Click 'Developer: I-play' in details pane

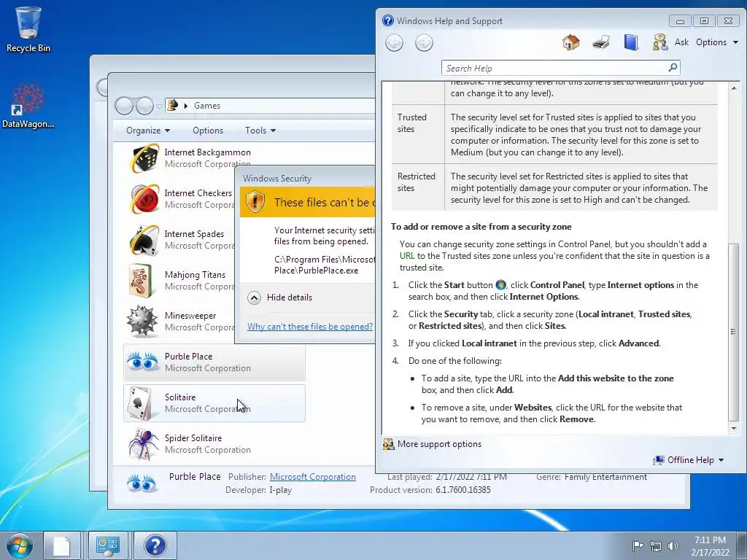click(x=259, y=490)
